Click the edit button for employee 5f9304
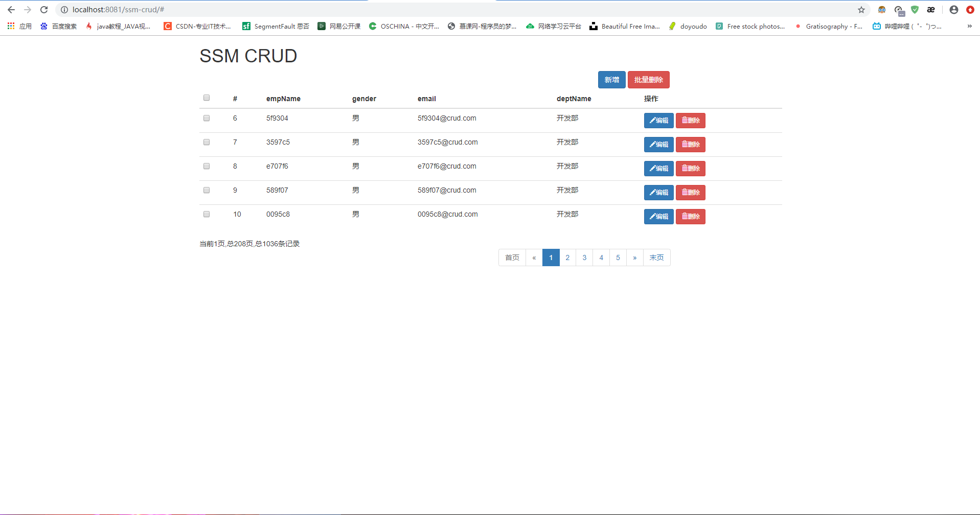Image resolution: width=980 pixels, height=515 pixels. pos(658,121)
